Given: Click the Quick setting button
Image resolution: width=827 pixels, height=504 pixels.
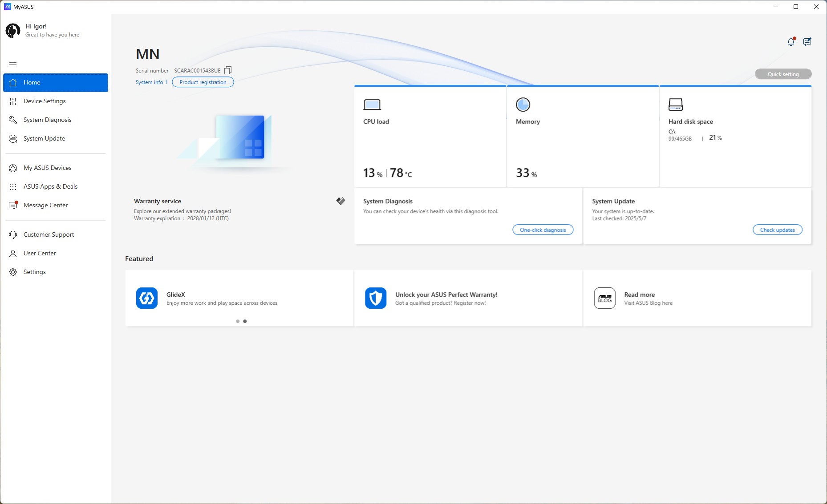Looking at the screenshot, I should coord(783,74).
